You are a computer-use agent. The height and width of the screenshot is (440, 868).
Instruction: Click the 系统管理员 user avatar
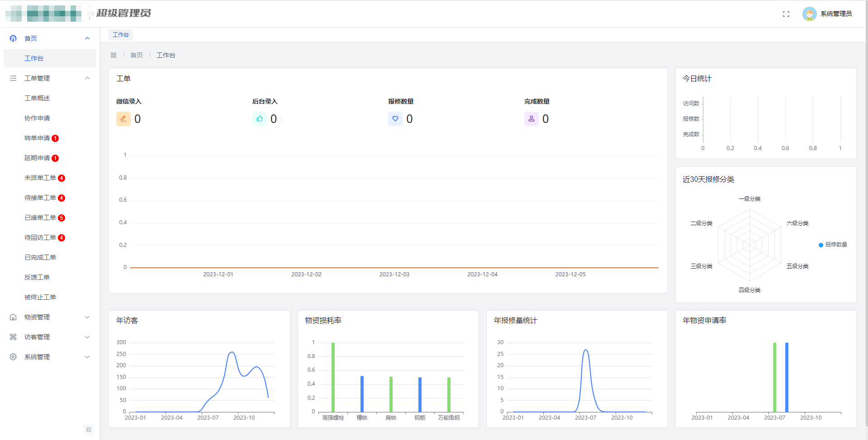point(809,14)
